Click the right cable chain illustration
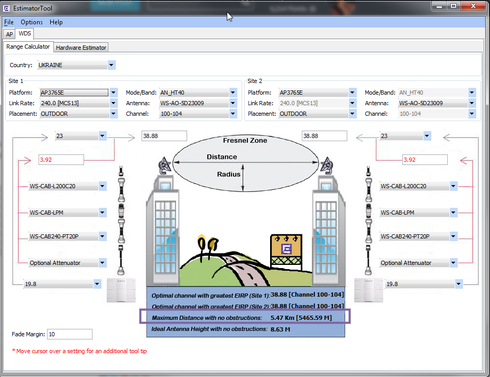Image resolution: width=490 pixels, height=377 pixels. 368,221
